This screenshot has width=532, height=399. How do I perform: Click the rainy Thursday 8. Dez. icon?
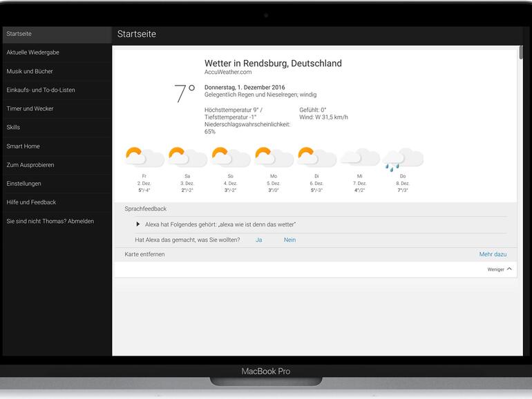(403, 159)
